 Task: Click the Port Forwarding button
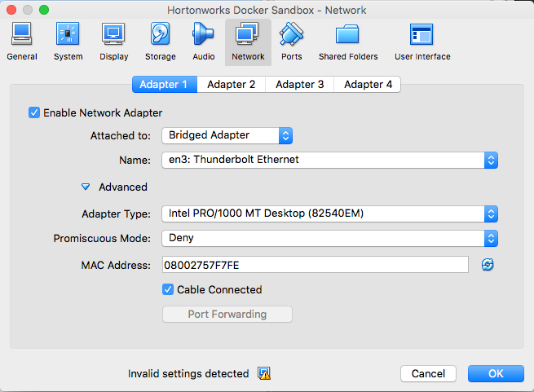[227, 314]
